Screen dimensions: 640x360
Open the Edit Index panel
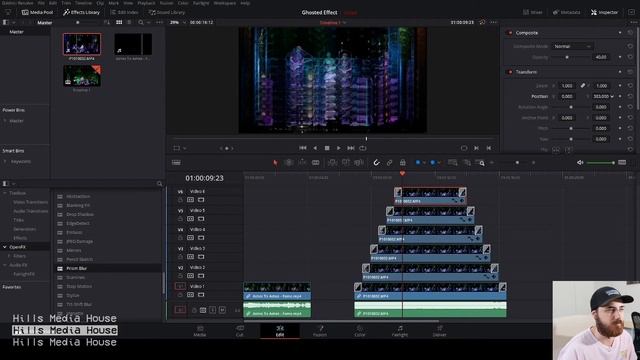point(124,12)
